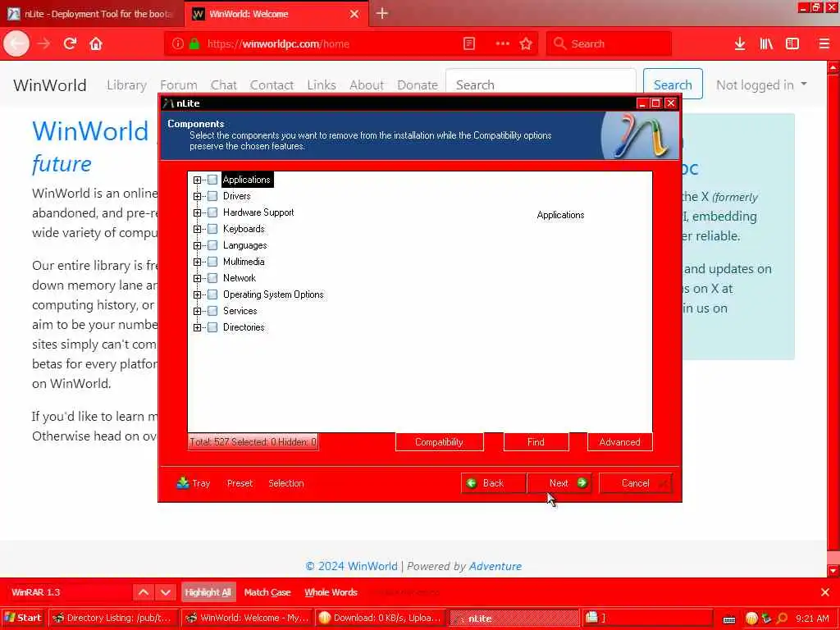
Task: Close the WinWorld: Welcome tab
Action: coord(354,14)
